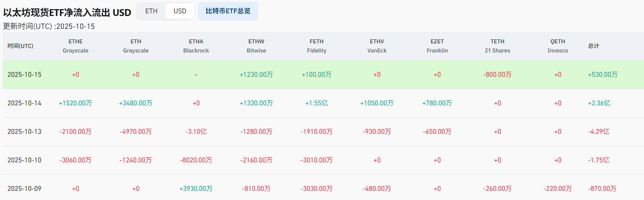Switch to the ETH unit toggle
Screen dimensions: 644x200
pyautogui.click(x=151, y=11)
